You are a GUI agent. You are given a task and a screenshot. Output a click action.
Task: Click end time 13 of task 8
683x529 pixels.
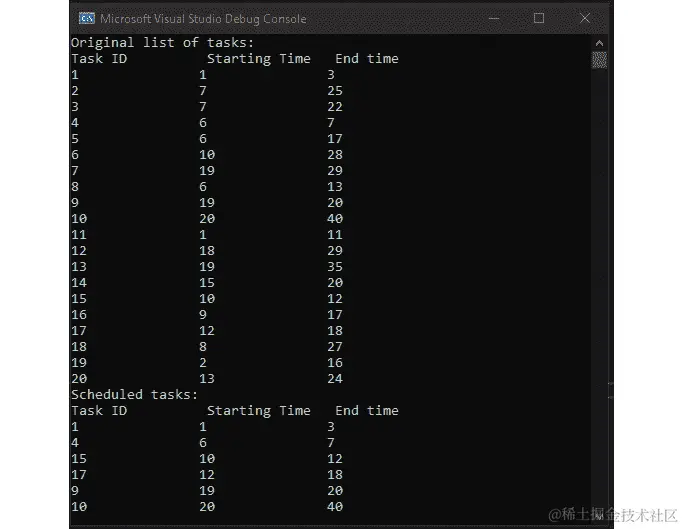335,187
